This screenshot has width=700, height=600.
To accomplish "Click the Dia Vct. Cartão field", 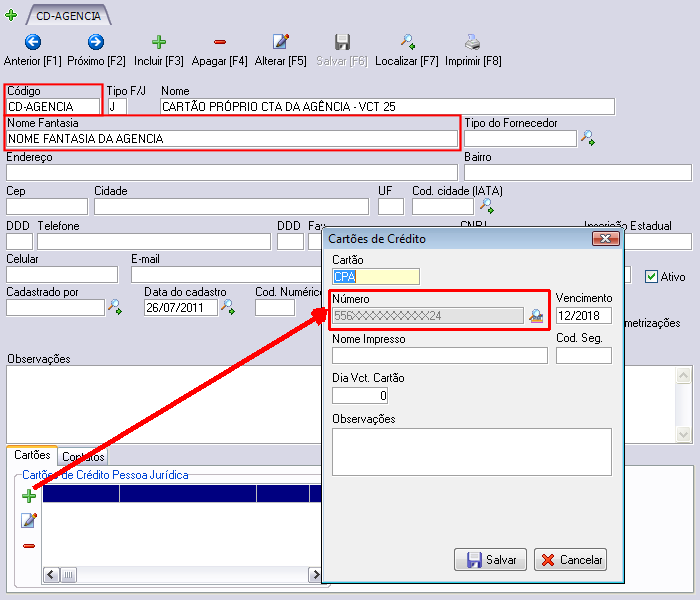I will (360, 396).
